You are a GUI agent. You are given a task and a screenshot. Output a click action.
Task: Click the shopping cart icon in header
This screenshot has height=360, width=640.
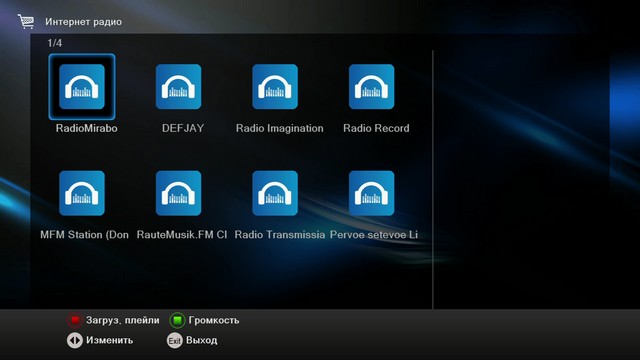26,21
